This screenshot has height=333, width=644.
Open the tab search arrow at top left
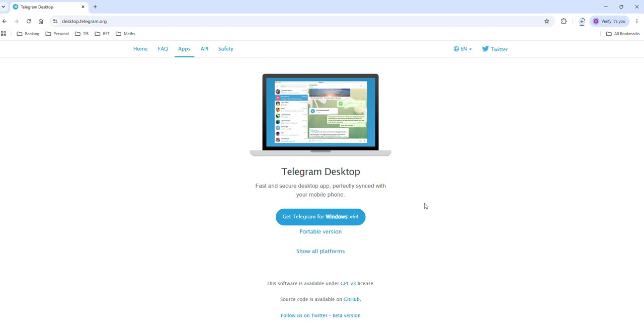(x=4, y=7)
